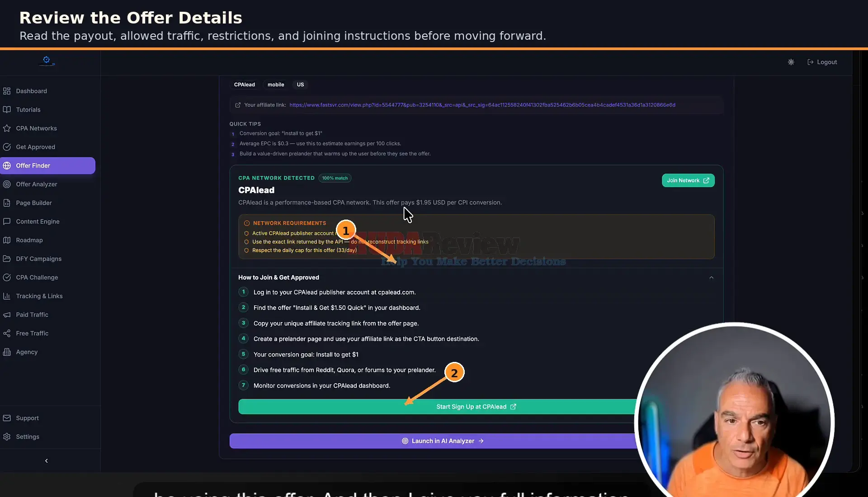Click 'Respect the daily cap' requirement text
Image resolution: width=868 pixels, height=497 pixels.
(304, 250)
